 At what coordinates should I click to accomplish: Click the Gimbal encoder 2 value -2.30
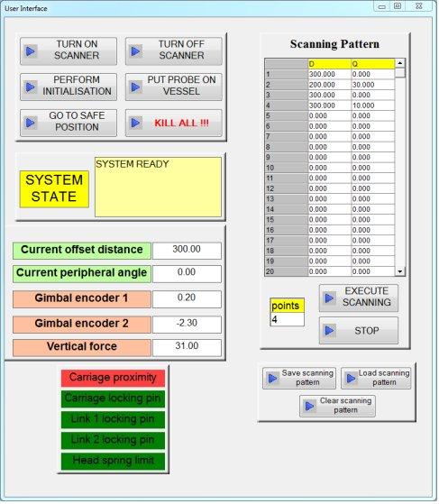click(187, 325)
